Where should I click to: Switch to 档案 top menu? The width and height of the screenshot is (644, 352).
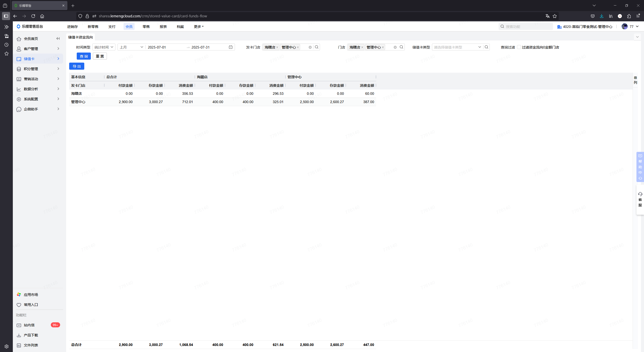[180, 26]
